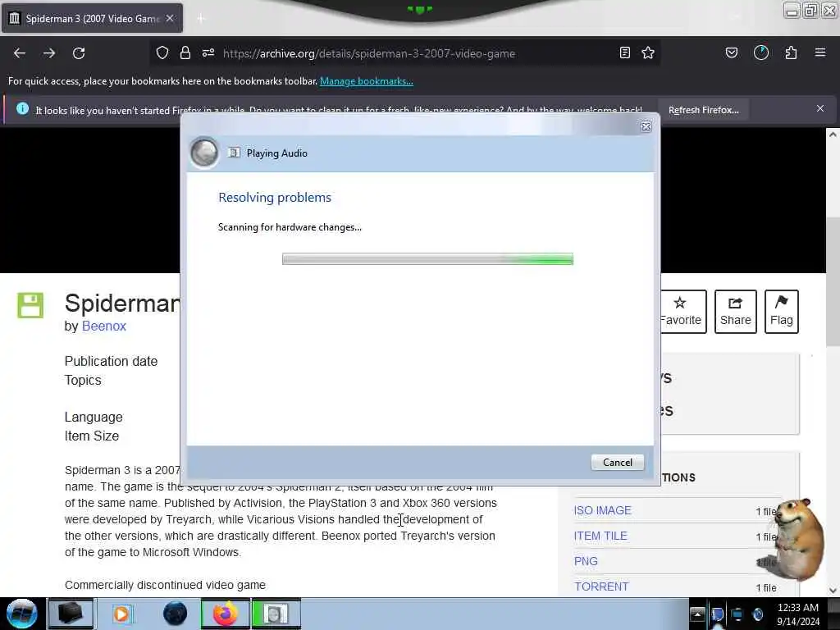Switch to Firefox in the taskbar
The image size is (840, 630).
point(226,614)
